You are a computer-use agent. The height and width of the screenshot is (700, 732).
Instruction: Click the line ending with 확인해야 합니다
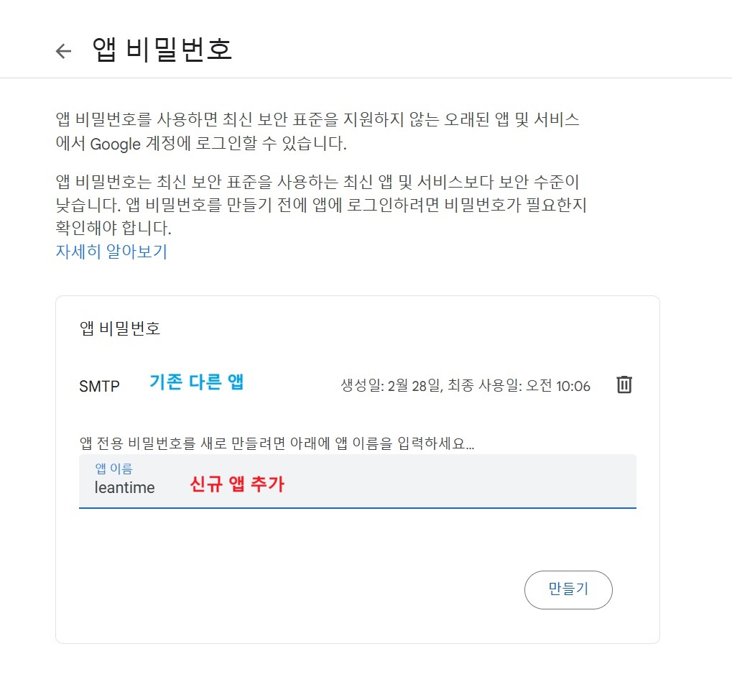(x=113, y=229)
